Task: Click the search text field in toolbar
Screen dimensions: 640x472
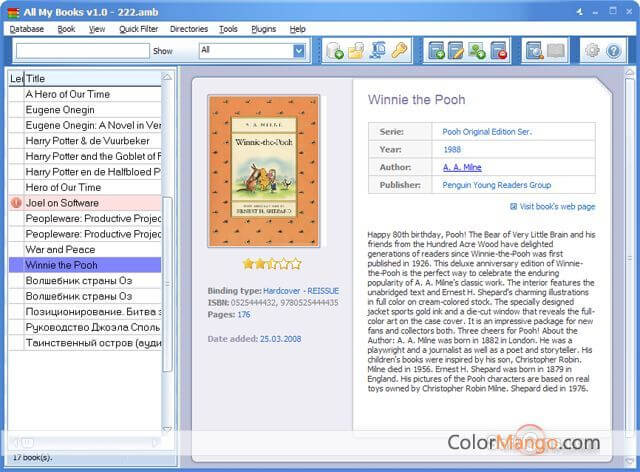Action: (x=82, y=51)
